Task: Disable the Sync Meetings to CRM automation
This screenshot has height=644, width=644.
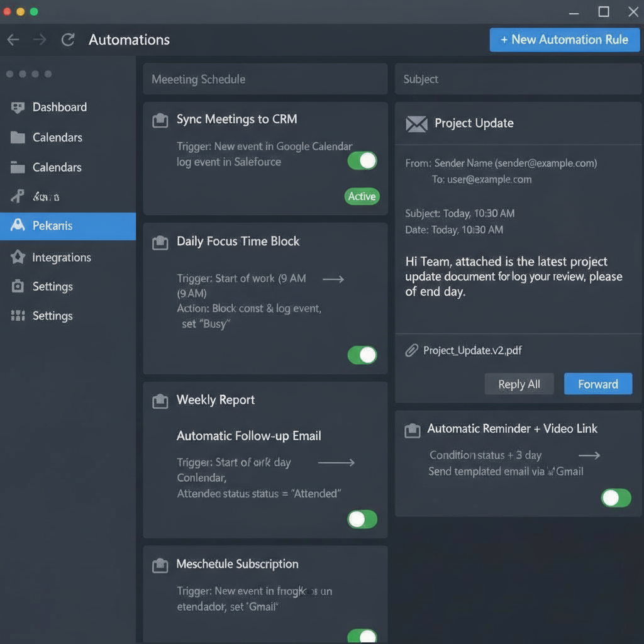Action: pos(362,160)
